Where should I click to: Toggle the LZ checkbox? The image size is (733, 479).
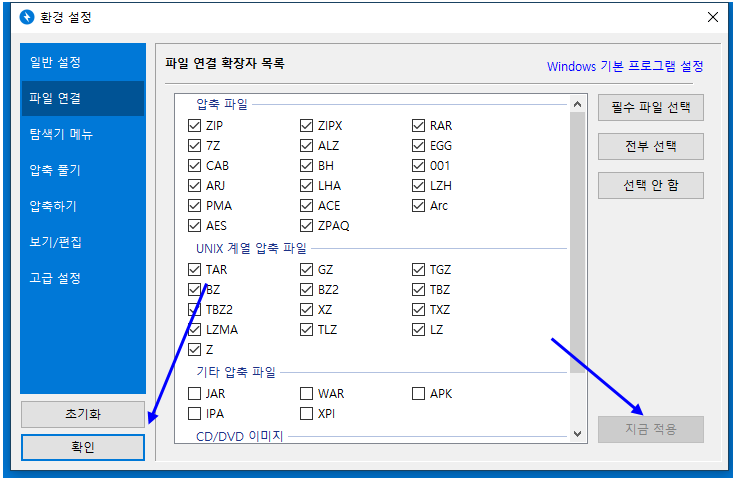coord(418,330)
